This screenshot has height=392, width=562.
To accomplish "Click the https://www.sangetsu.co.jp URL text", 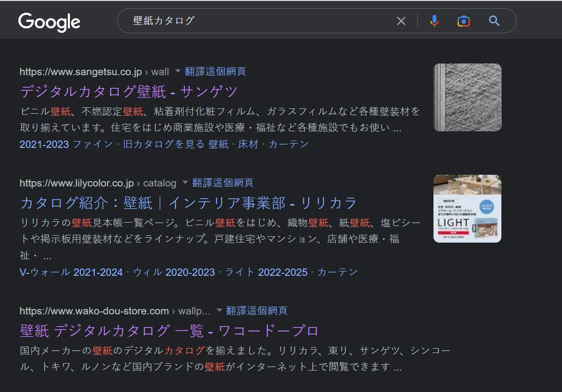I will click(x=81, y=72).
